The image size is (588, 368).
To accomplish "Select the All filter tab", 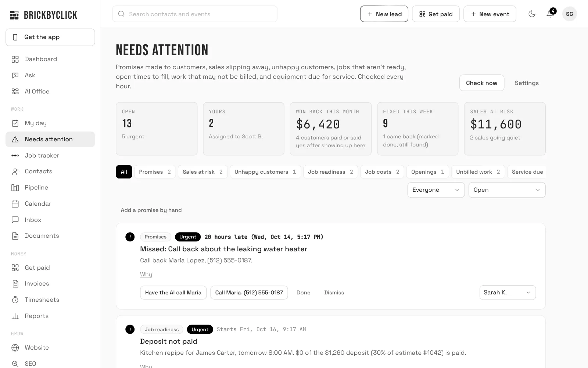I will point(124,172).
